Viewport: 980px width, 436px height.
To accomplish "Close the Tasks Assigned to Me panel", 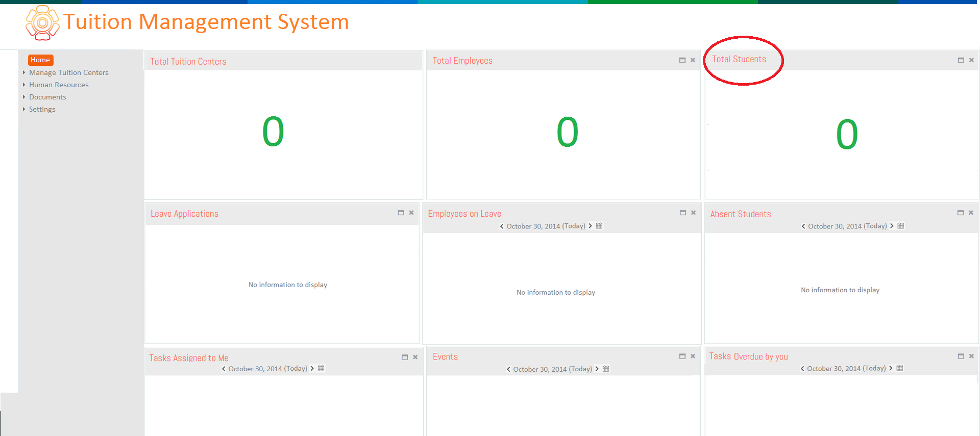I will [415, 357].
